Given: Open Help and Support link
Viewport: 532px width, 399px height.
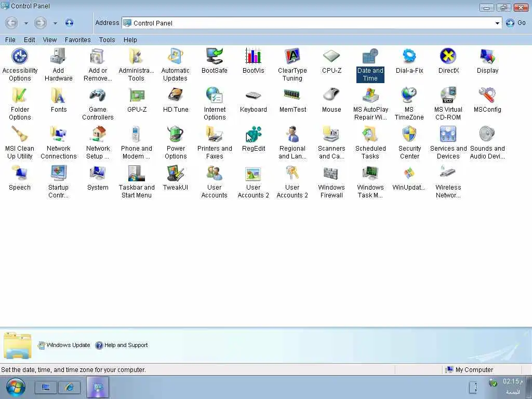Looking at the screenshot, I should pyautogui.click(x=122, y=345).
